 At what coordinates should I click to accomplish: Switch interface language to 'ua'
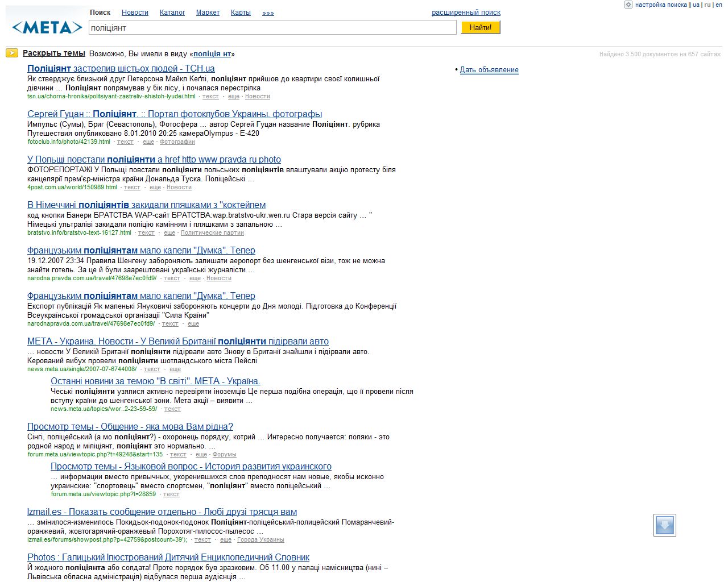point(696,5)
